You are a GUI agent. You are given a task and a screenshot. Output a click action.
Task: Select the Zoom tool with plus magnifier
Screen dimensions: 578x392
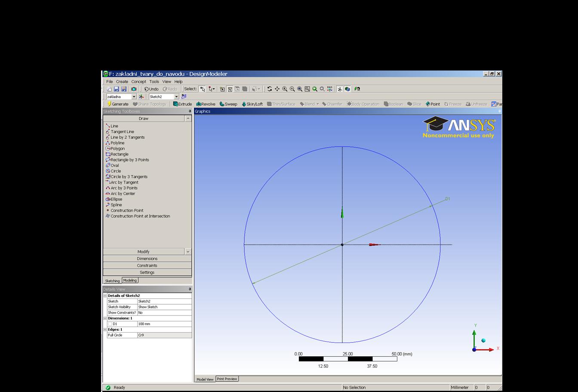click(x=285, y=89)
